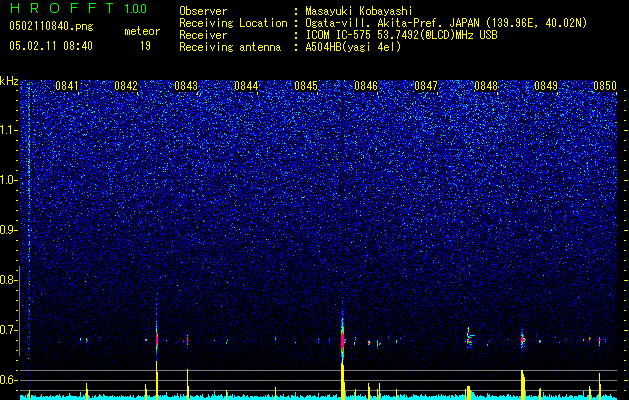Click the 0846 time marker
Screen dimensions: 629x400
366,86
